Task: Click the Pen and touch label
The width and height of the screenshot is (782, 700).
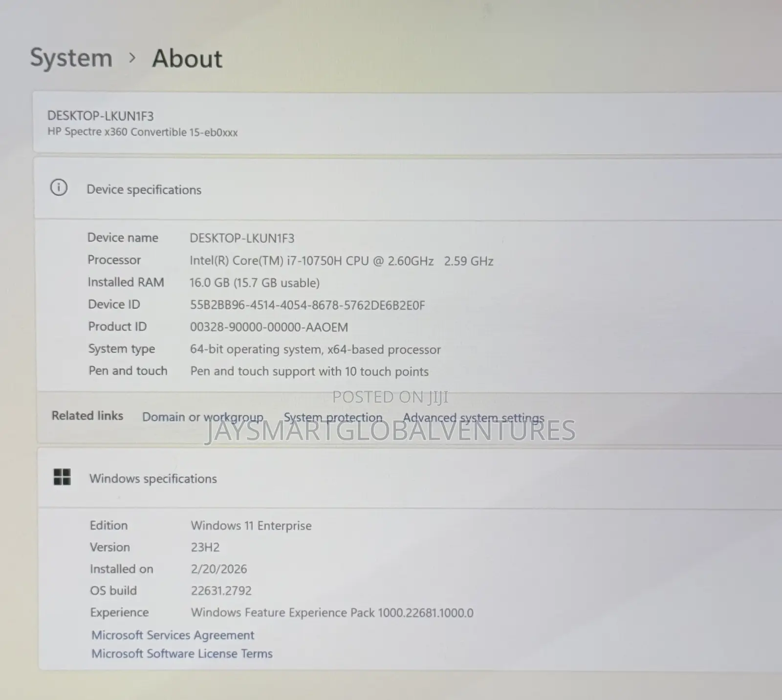Action: [x=128, y=371]
